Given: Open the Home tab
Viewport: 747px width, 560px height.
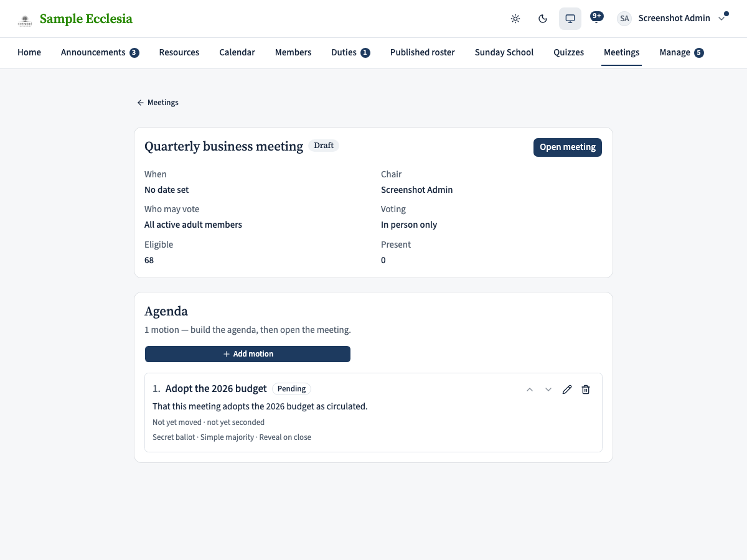Looking at the screenshot, I should [x=29, y=52].
